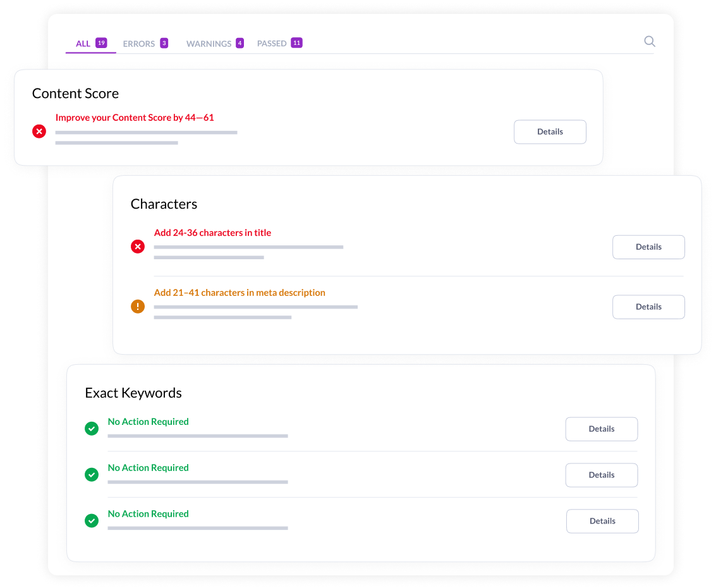Open the PASSED tab

pyautogui.click(x=272, y=43)
